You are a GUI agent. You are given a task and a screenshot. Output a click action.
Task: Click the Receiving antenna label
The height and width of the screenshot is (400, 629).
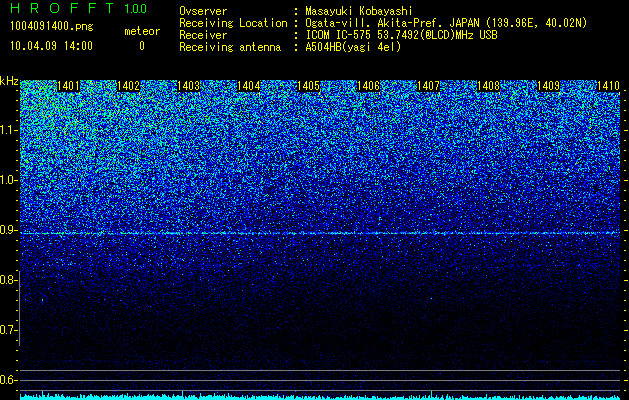point(230,47)
